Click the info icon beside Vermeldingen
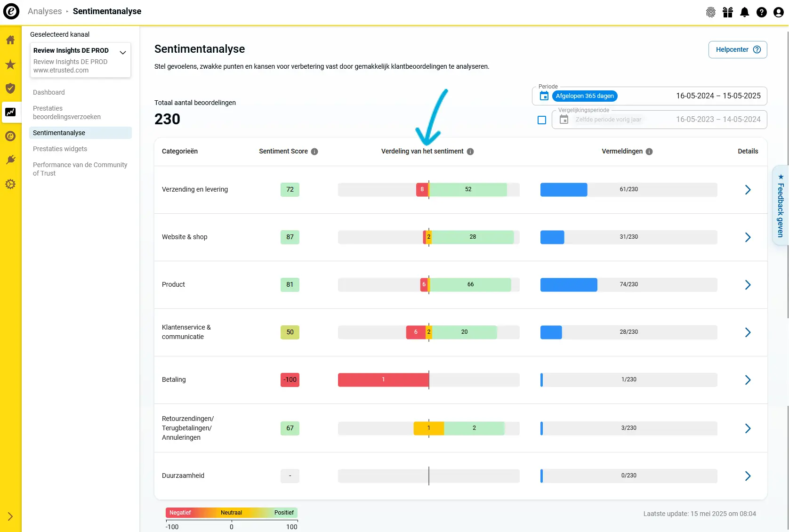Image resolution: width=789 pixels, height=532 pixels. [649, 152]
